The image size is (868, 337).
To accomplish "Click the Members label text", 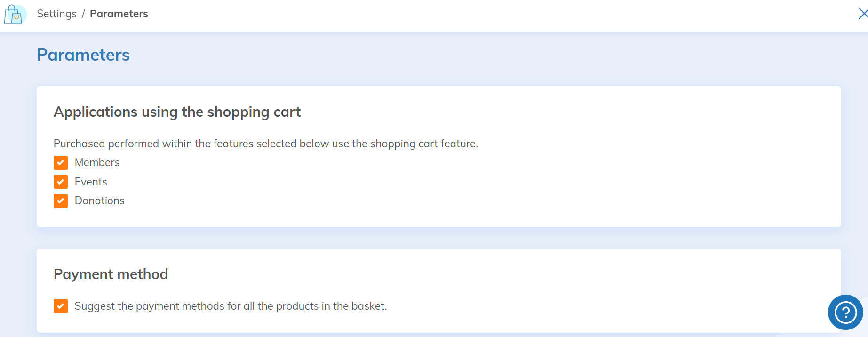I will [x=97, y=162].
